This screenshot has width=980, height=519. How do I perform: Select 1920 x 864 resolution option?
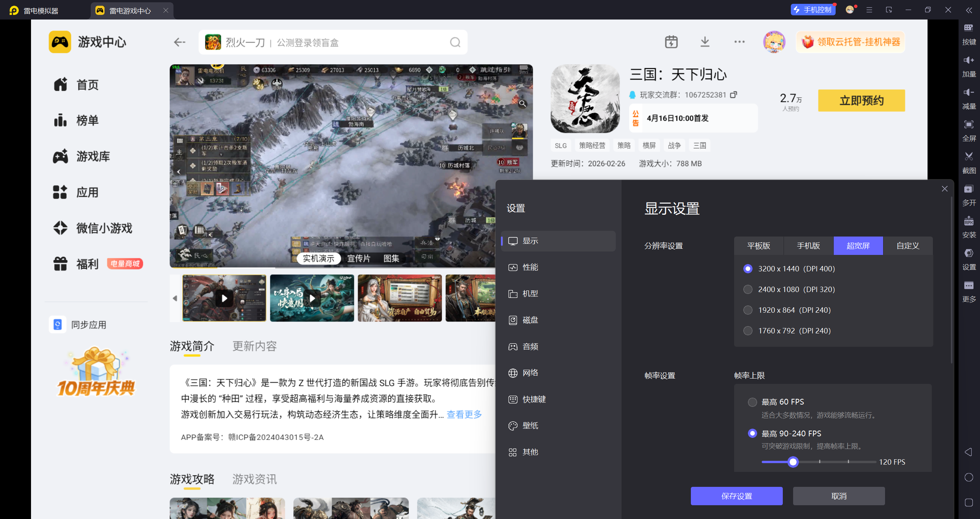pyautogui.click(x=748, y=310)
